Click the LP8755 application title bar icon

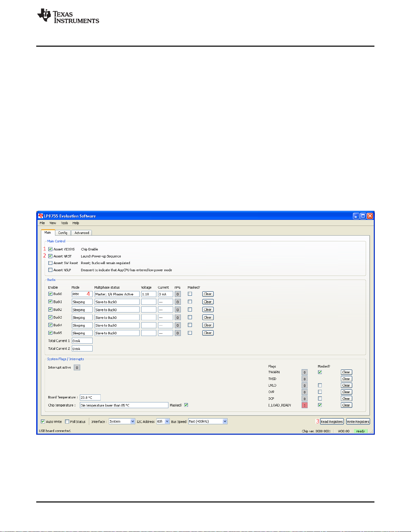tap(41, 216)
